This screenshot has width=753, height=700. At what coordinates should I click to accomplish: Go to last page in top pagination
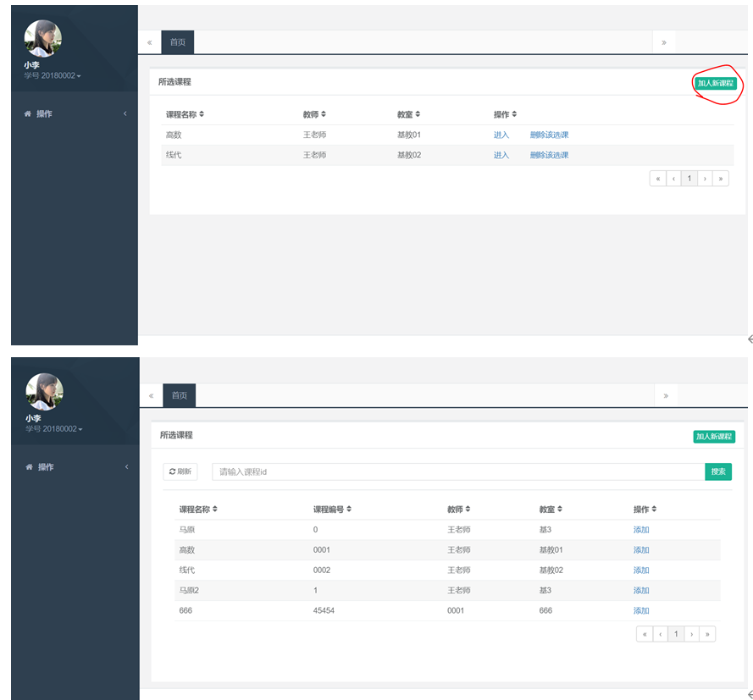pyautogui.click(x=720, y=179)
